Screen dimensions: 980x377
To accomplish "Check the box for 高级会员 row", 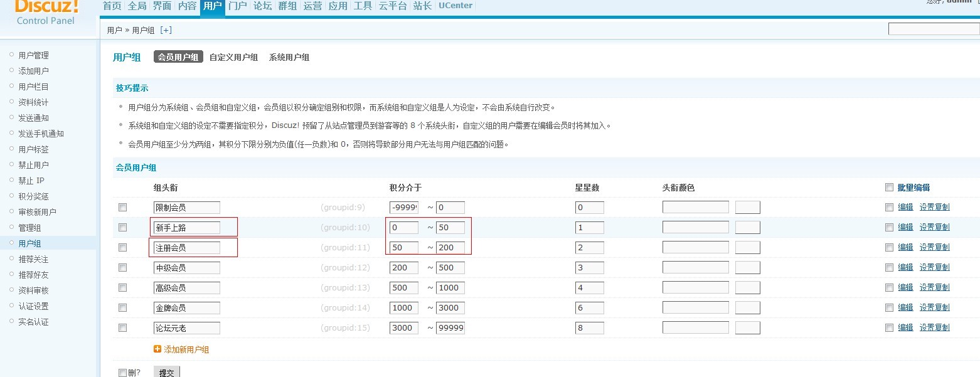I will pos(122,287).
